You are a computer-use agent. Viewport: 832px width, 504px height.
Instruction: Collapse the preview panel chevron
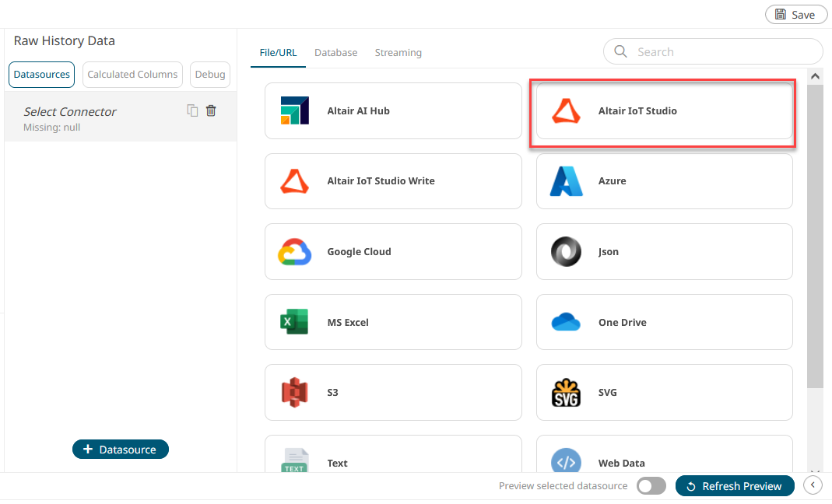(x=812, y=485)
